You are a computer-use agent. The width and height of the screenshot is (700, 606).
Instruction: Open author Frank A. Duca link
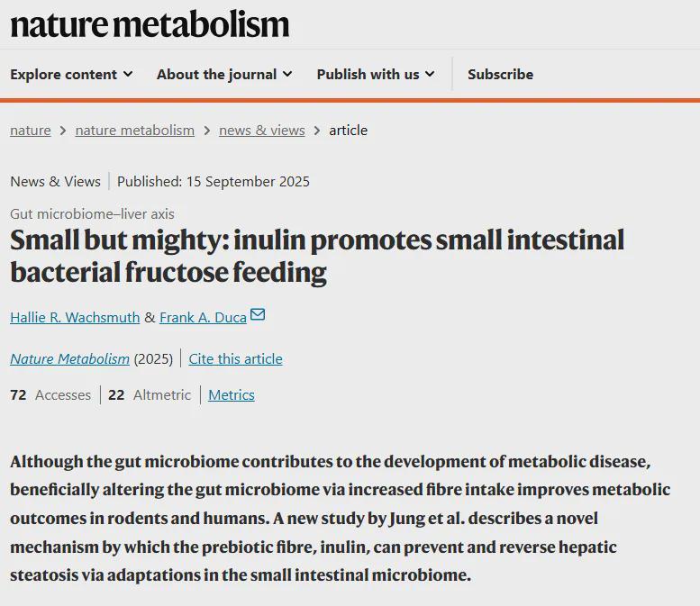[x=203, y=317]
